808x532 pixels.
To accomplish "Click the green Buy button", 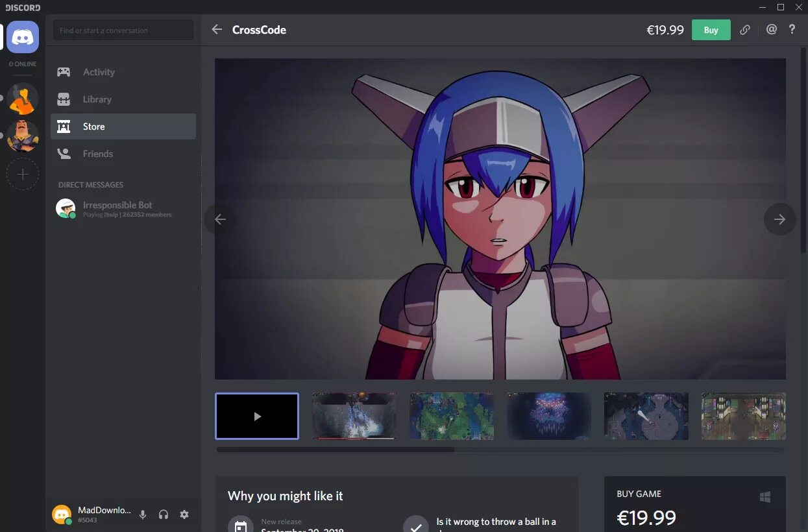I will (711, 30).
